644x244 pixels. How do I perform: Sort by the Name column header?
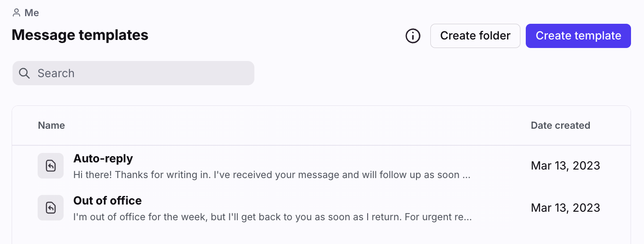tap(52, 126)
